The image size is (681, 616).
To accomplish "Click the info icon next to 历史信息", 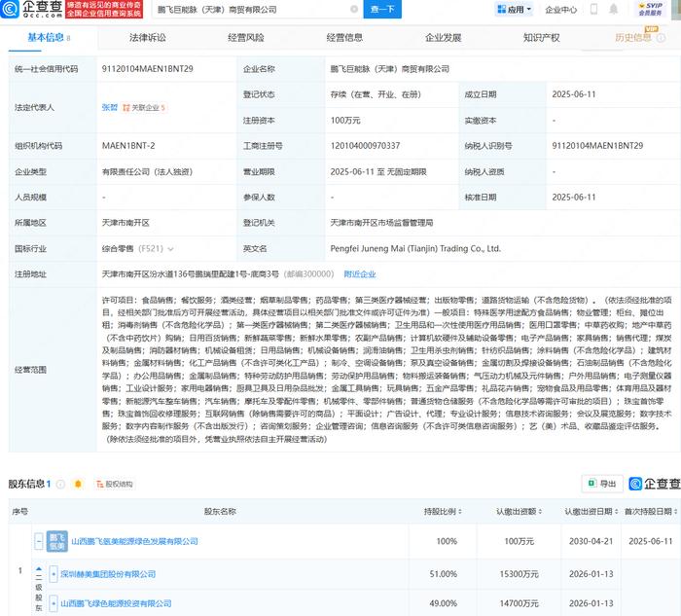I will tap(661, 38).
